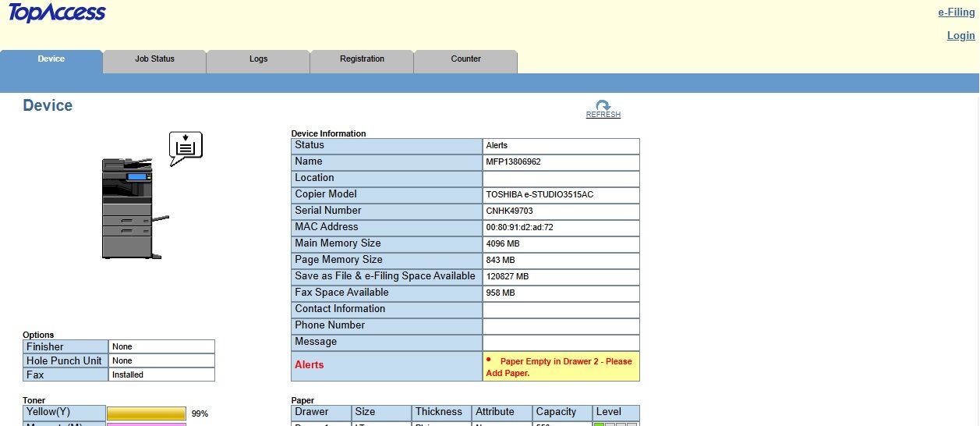Click the Login link

pyautogui.click(x=961, y=36)
